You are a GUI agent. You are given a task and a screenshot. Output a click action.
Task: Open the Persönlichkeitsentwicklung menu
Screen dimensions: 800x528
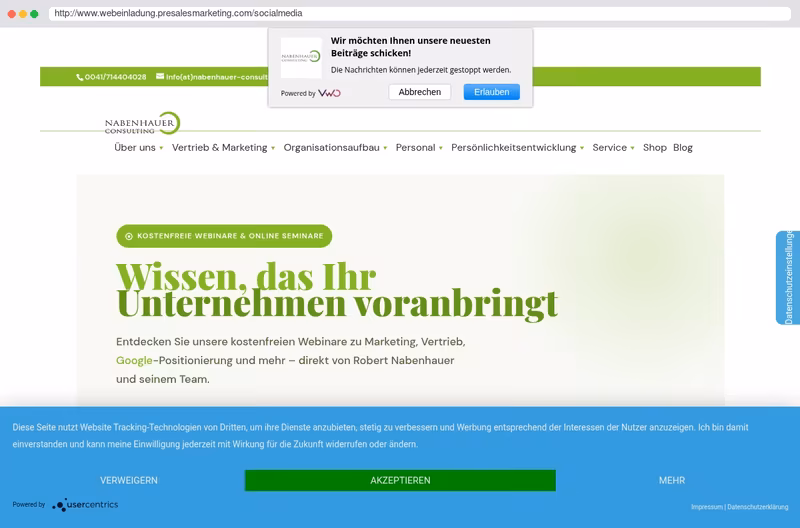pyautogui.click(x=513, y=147)
